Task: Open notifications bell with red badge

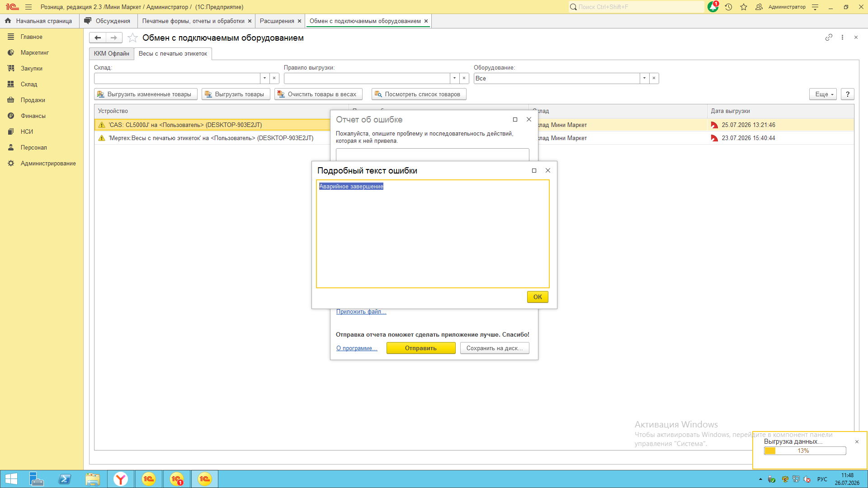Action: 713,7
